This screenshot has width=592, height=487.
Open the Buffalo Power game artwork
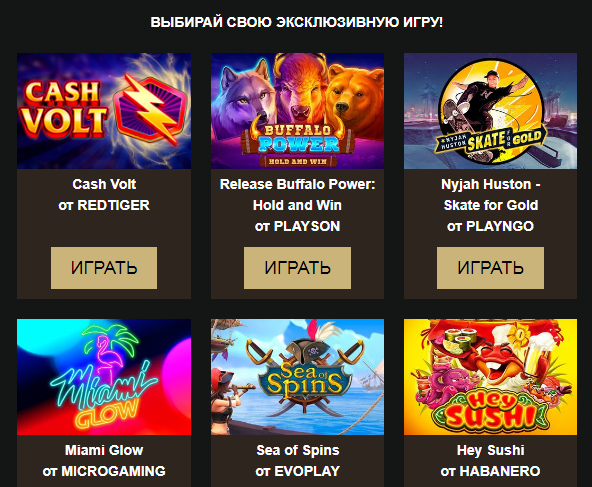point(298,111)
